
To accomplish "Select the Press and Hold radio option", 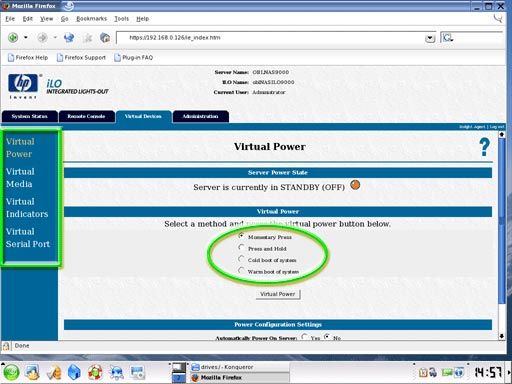I will click(241, 248).
